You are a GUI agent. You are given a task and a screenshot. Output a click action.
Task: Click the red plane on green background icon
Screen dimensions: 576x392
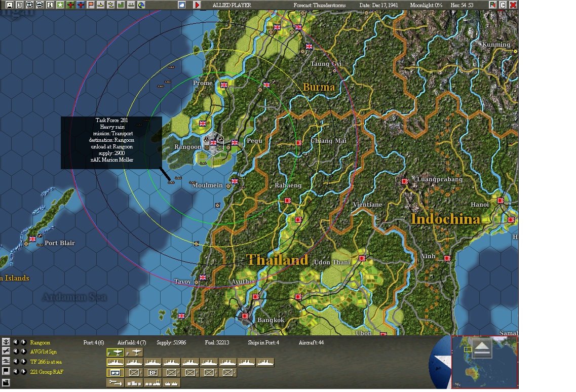(70, 5)
